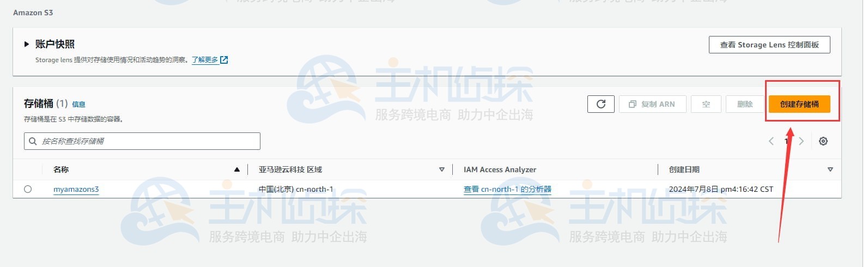Click the external link icon beside 了解更多
Image resolution: width=868 pixels, height=267 pixels.
(x=224, y=60)
